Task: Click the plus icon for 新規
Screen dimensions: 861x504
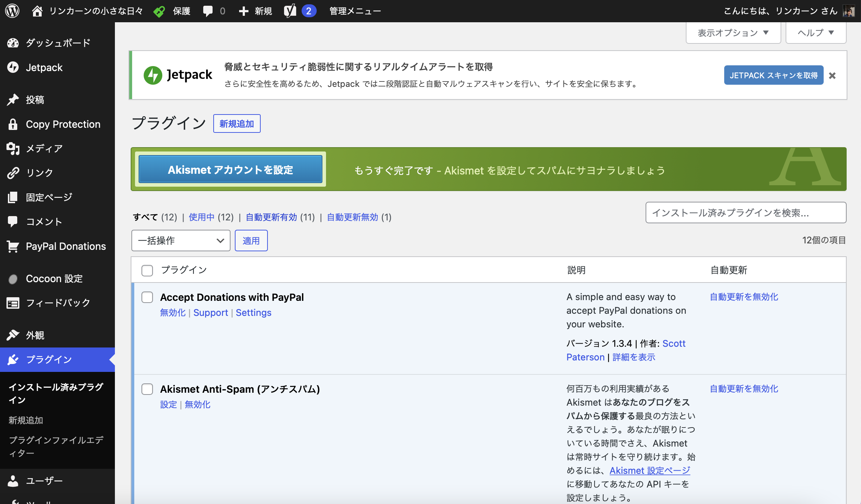Action: 244,11
